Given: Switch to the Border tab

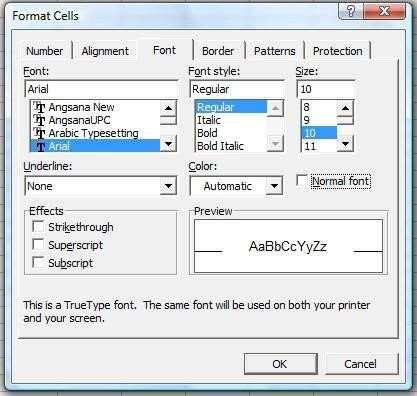Looking at the screenshot, I should coord(218,51).
